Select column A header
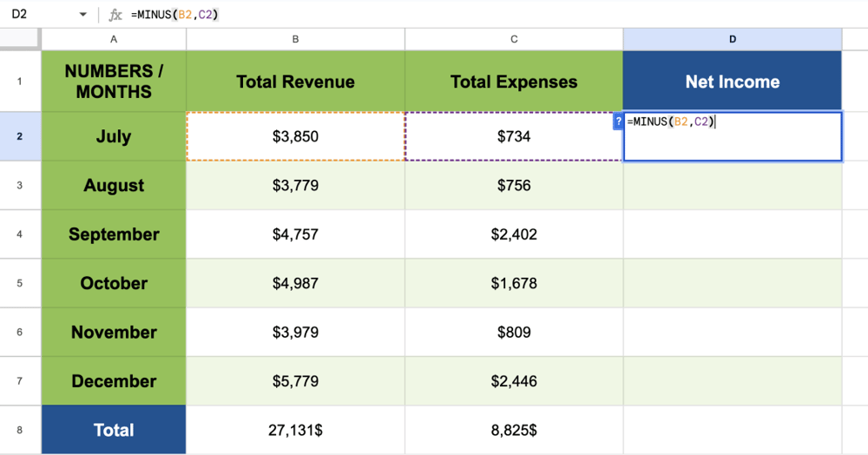The image size is (868, 455). click(114, 39)
